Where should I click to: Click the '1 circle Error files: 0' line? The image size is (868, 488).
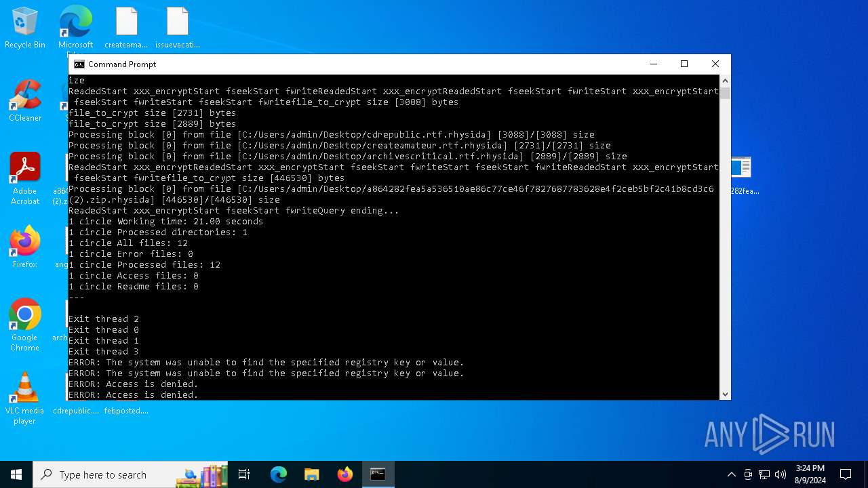click(x=131, y=254)
